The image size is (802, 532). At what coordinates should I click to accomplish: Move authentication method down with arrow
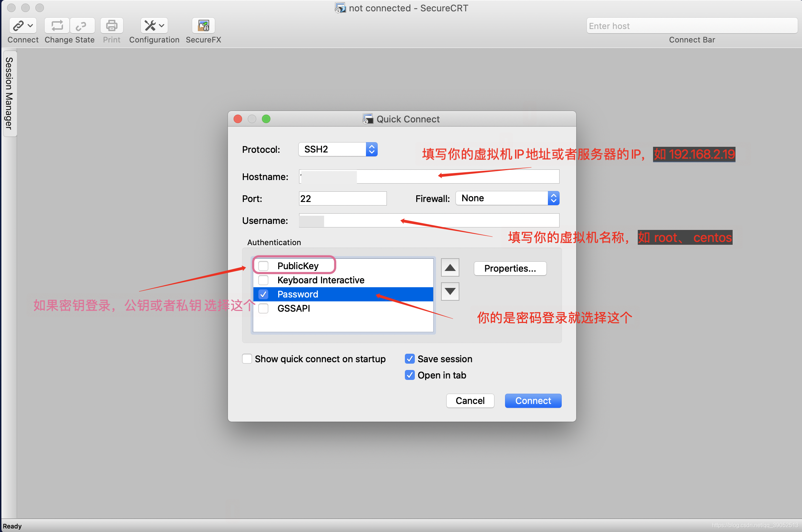[x=450, y=291]
